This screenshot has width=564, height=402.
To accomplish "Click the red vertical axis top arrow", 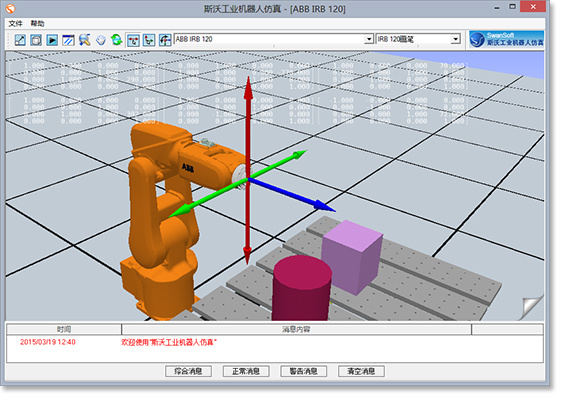I will tap(248, 88).
